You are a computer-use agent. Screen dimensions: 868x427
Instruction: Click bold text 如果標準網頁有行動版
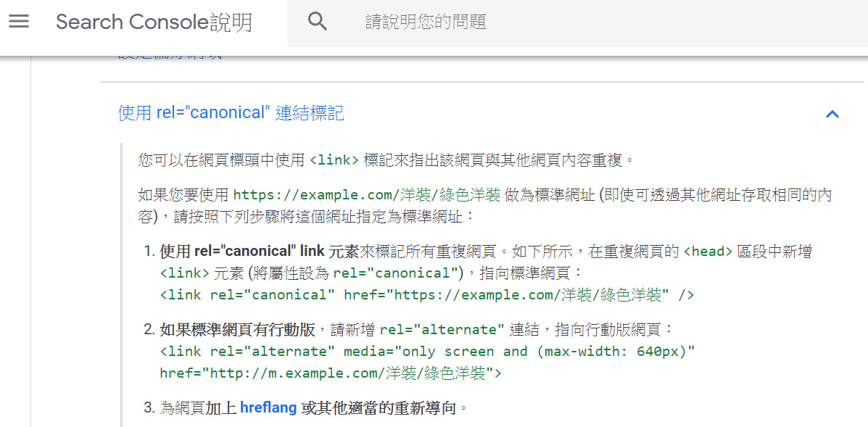[x=237, y=330]
